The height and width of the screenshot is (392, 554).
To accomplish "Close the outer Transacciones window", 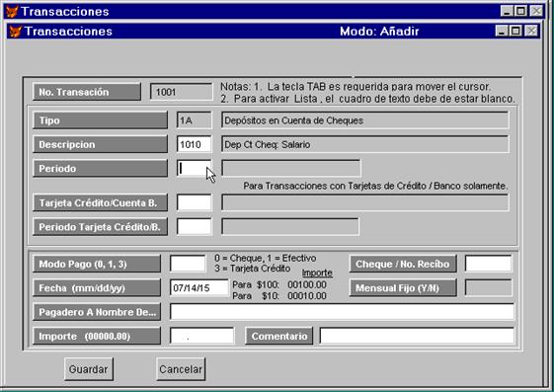I will pyautogui.click(x=536, y=11).
